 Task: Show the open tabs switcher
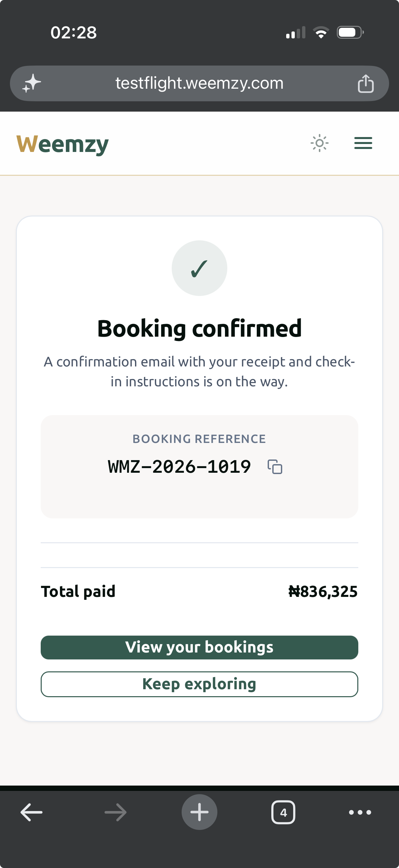[283, 812]
